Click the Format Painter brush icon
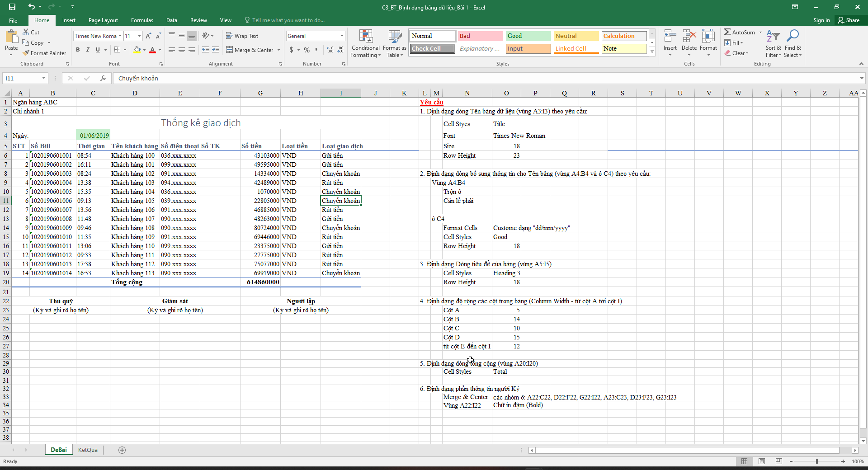868x470 pixels. (x=26, y=53)
